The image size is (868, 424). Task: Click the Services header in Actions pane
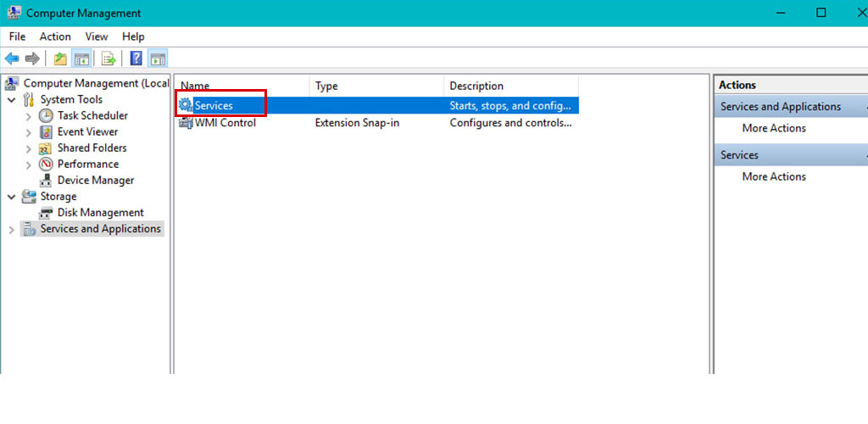[791, 155]
